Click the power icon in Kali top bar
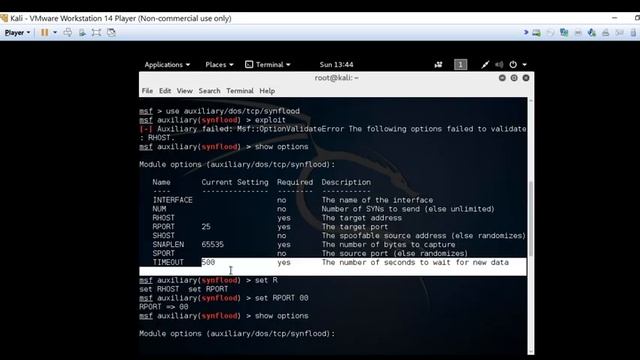 513,64
